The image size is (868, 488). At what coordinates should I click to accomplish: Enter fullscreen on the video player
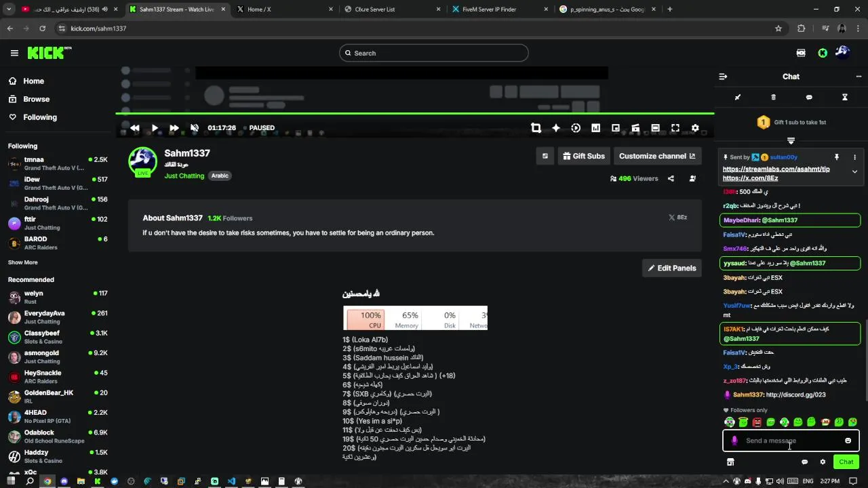675,127
